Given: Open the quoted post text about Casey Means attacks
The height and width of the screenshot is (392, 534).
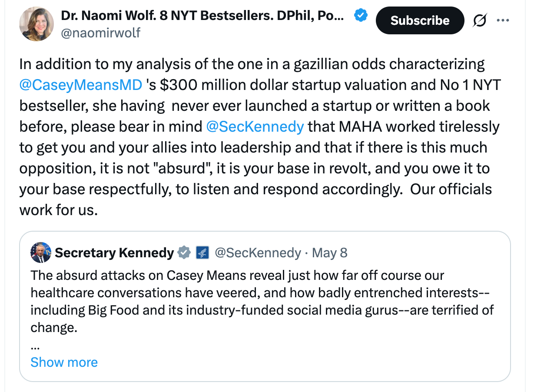Looking at the screenshot, I should [262, 301].
